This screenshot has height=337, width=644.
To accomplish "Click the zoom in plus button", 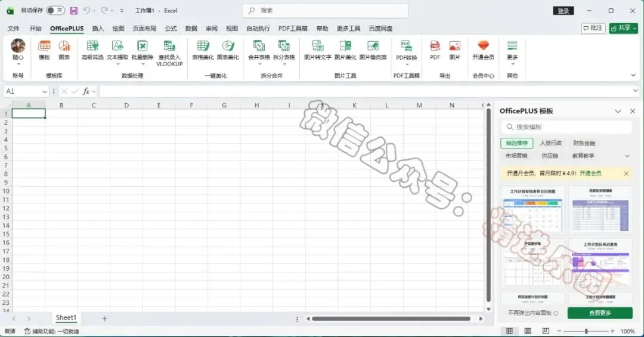I will (612, 331).
